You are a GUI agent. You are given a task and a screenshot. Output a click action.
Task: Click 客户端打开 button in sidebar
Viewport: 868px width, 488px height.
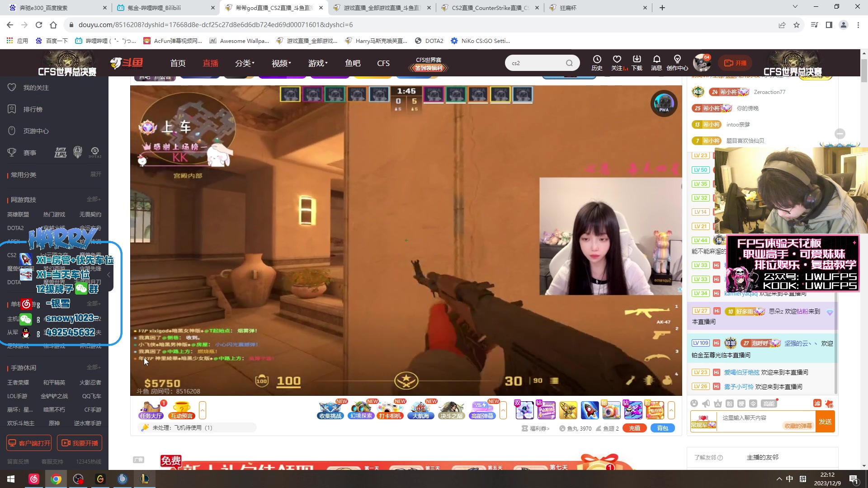(x=29, y=443)
